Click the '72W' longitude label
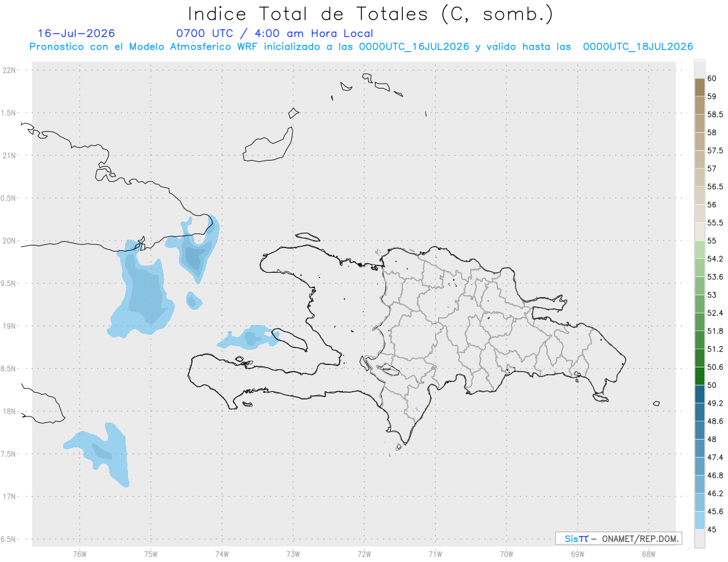Screen dimensions: 728x562 pyautogui.click(x=364, y=554)
